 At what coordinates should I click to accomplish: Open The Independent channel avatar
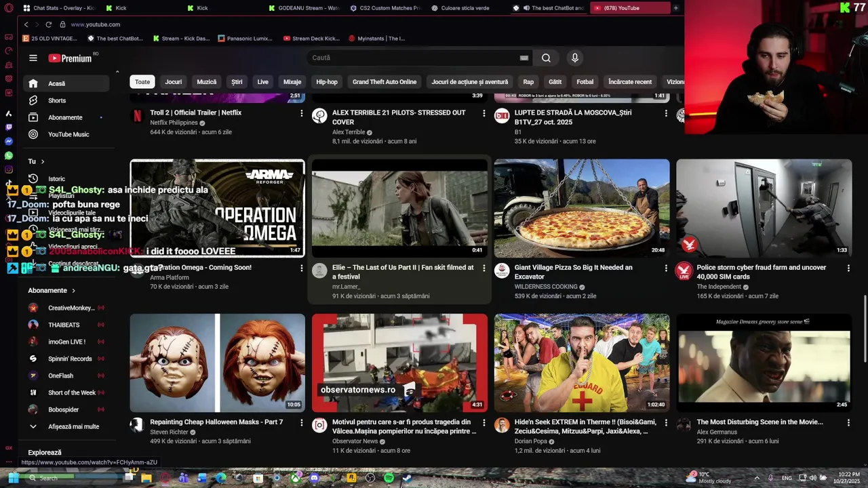(684, 270)
